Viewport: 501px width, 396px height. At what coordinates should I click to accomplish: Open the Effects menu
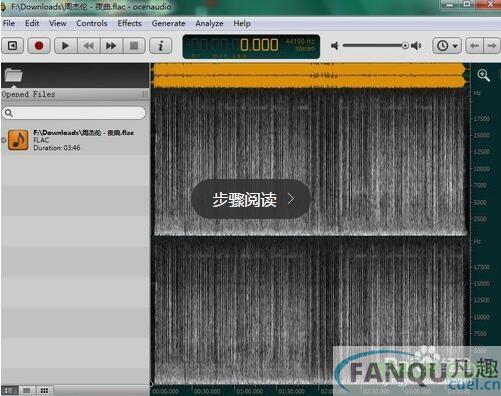point(129,23)
